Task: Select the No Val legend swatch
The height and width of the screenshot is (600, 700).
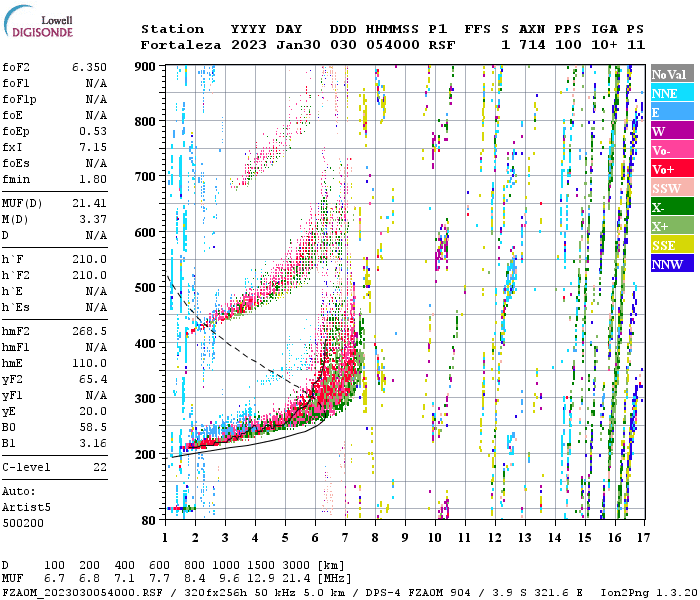Action: click(x=672, y=74)
